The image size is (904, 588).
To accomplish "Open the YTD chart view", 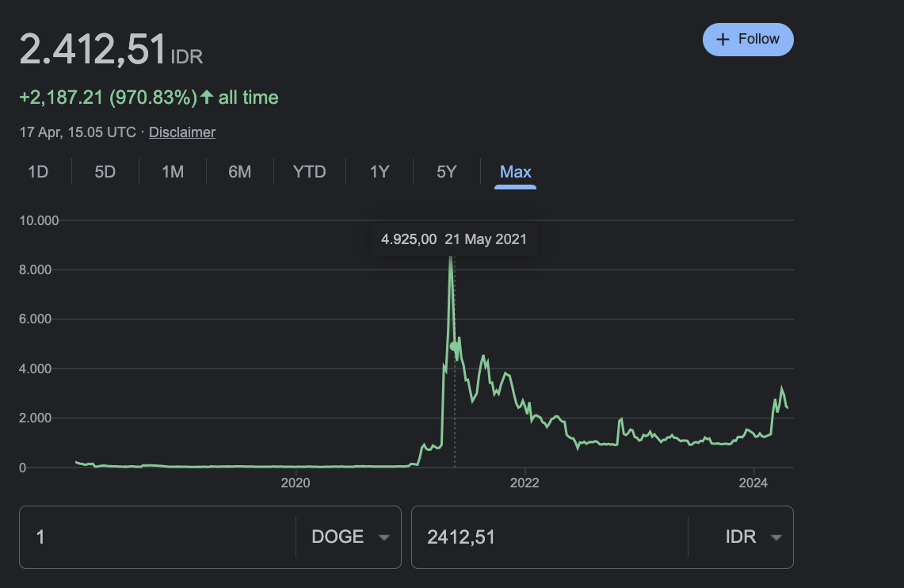I will click(309, 171).
